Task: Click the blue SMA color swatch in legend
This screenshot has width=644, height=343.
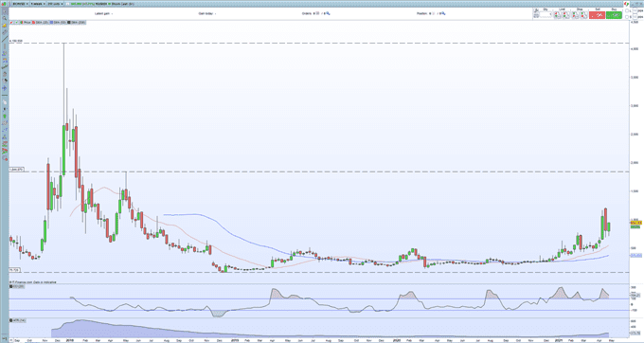Action: [51, 22]
